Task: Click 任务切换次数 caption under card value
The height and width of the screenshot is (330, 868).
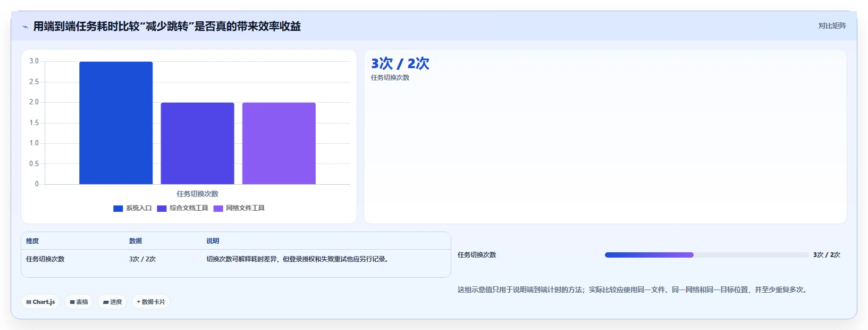Action: pyautogui.click(x=390, y=78)
